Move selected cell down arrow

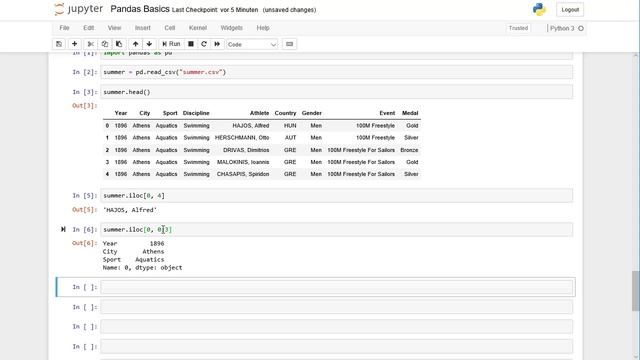tap(149, 44)
